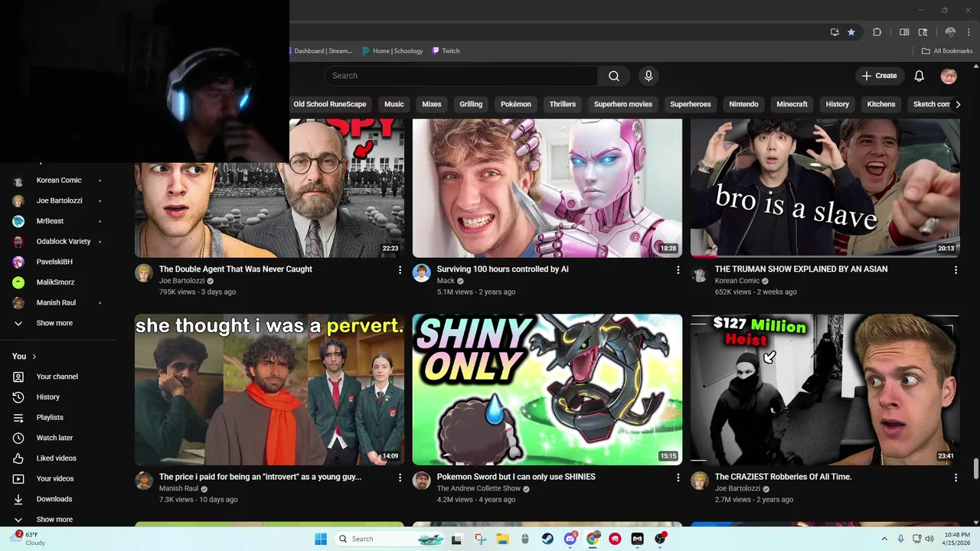The image size is (980, 551).
Task: Select the Grilling filter chip
Action: tap(471, 104)
